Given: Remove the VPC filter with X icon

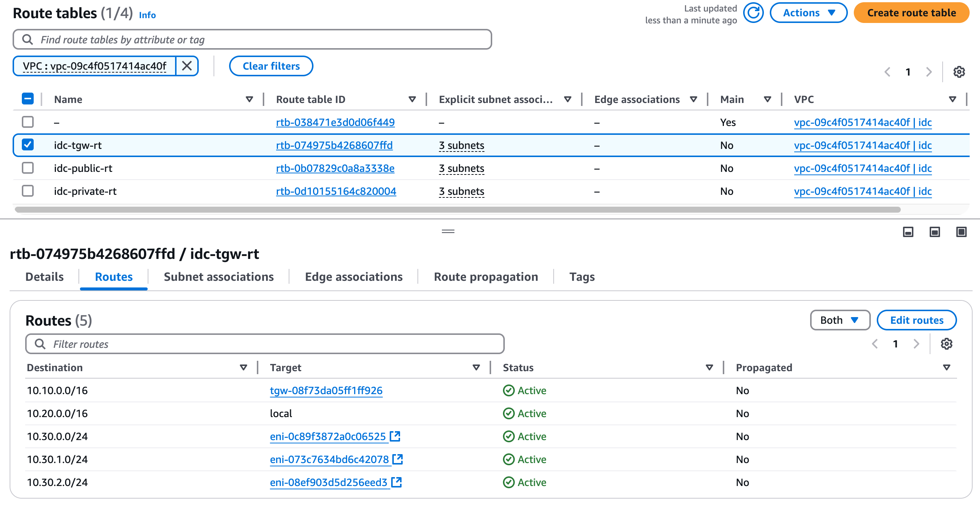Looking at the screenshot, I should [187, 66].
